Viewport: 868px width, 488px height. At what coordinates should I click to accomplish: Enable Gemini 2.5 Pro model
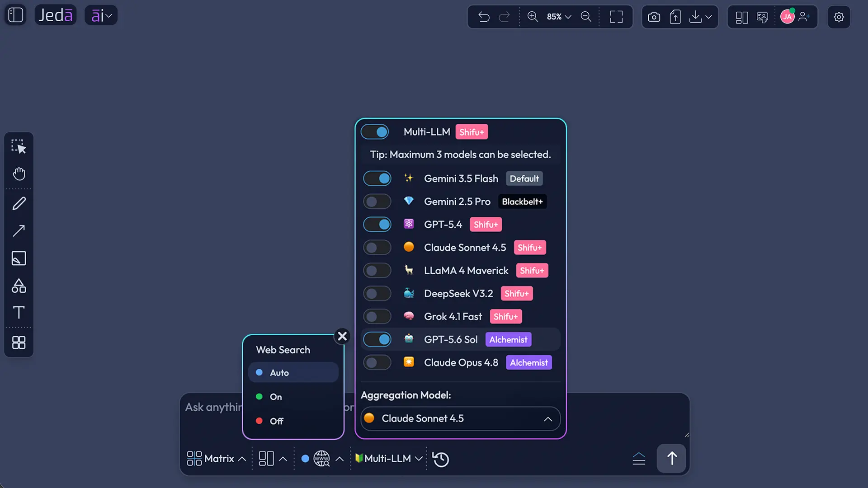point(377,202)
